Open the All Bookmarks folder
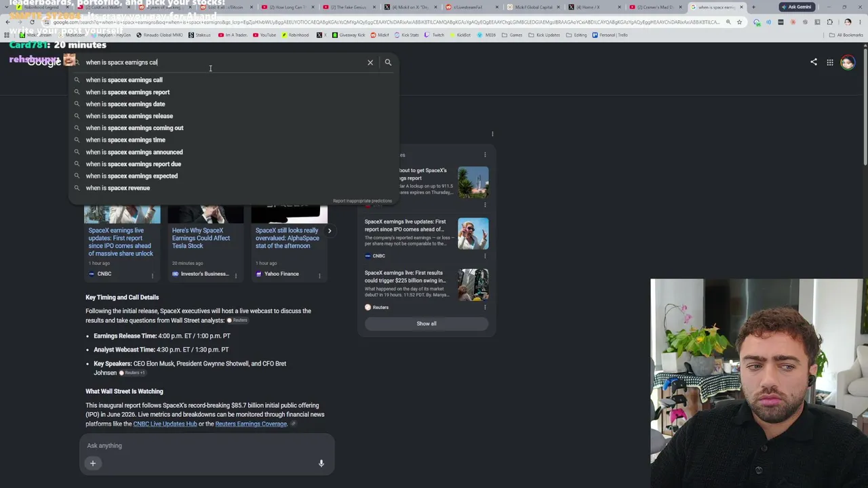The width and height of the screenshot is (868, 488). click(x=846, y=35)
